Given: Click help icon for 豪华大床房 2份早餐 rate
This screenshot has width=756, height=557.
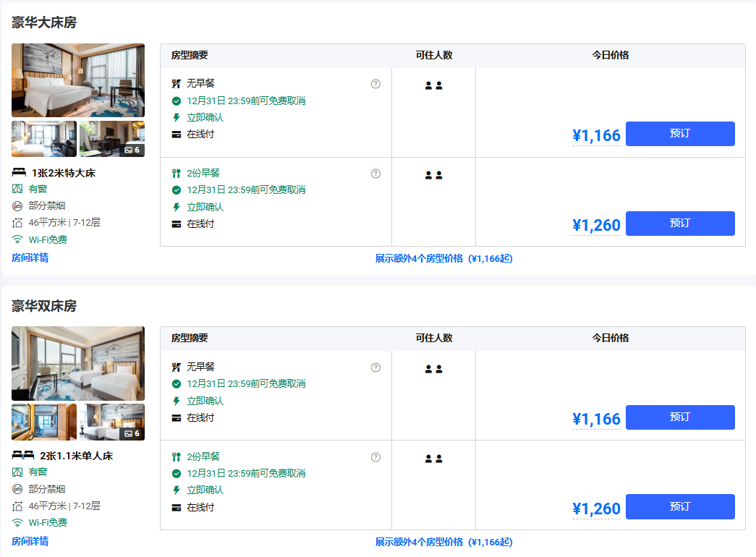Looking at the screenshot, I should pos(375,174).
